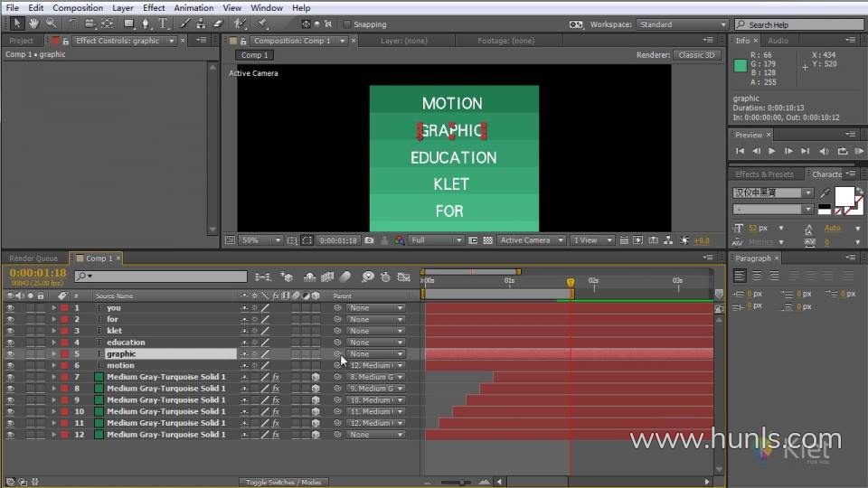This screenshot has height=488, width=868.
Task: Expand layer 11 solid properties
Action: [53, 423]
